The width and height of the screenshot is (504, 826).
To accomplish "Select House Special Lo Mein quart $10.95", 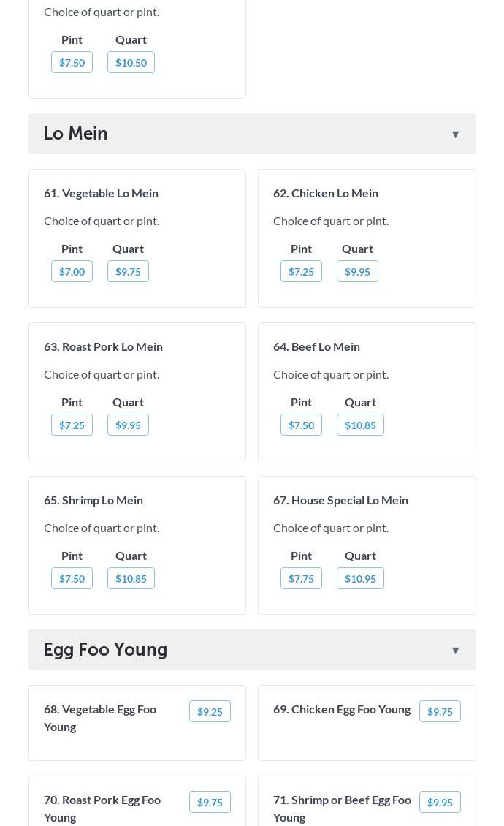I will tap(360, 578).
